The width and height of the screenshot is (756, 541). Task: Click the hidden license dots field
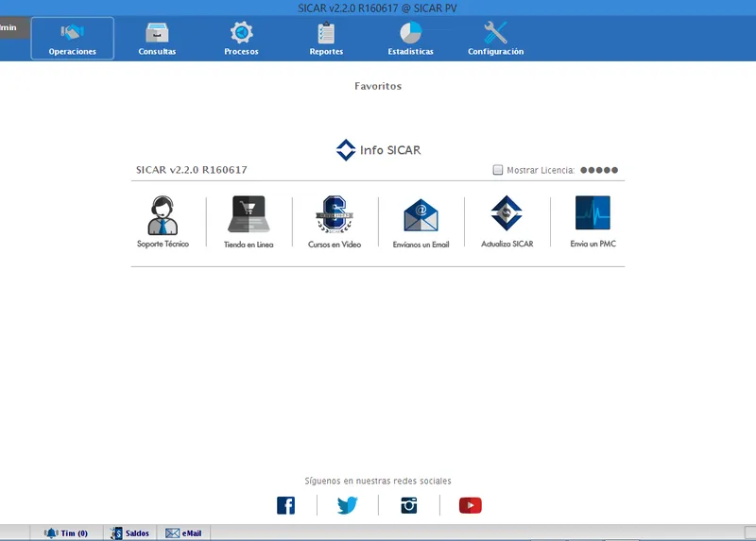599,170
